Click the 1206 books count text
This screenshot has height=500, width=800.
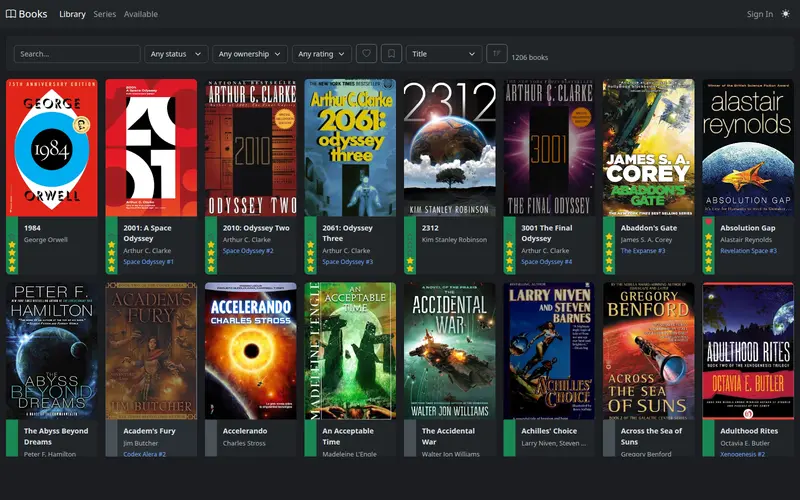(530, 57)
